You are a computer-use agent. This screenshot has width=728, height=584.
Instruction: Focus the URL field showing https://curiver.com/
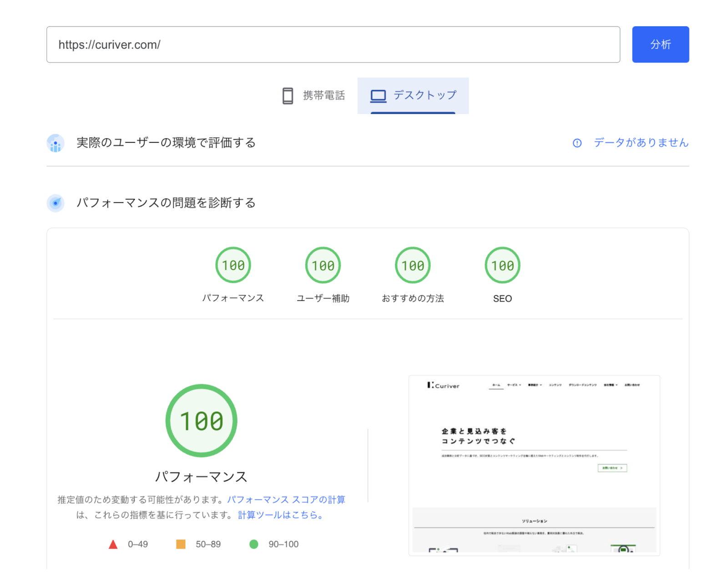tap(333, 45)
